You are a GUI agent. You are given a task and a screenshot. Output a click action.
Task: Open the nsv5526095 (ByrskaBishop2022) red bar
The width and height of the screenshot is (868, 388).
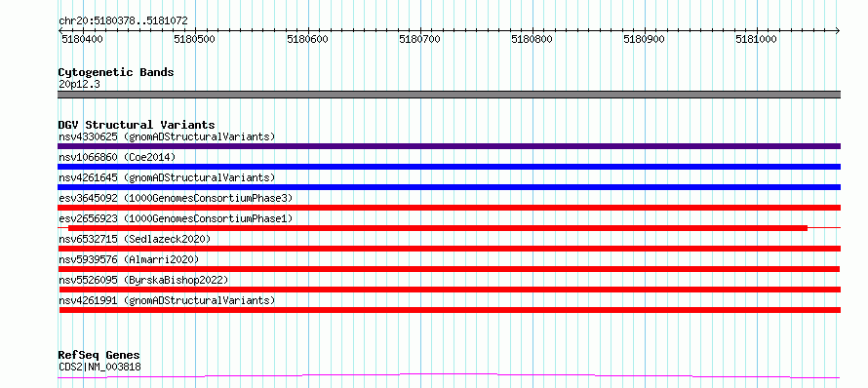(x=450, y=290)
